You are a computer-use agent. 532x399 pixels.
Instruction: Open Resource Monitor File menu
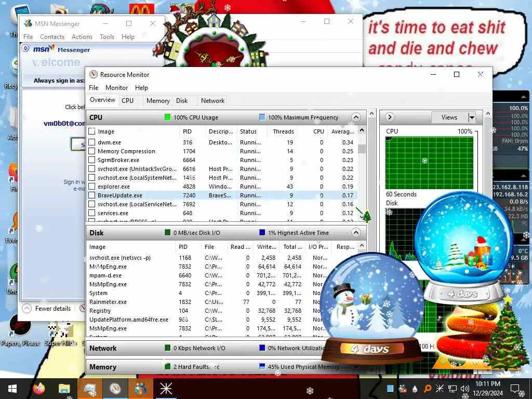(94, 87)
